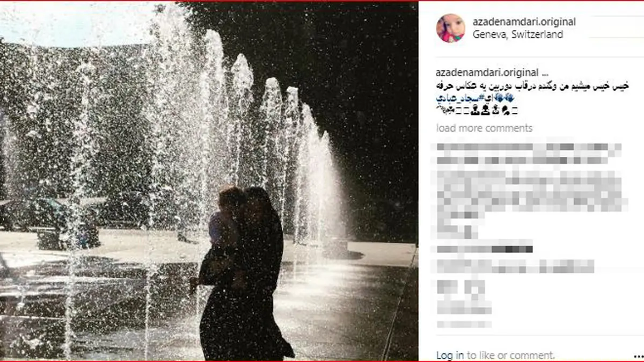Click azadenamdari.original username above the caption
Viewport: 644px width, 362px height.
[486, 73]
